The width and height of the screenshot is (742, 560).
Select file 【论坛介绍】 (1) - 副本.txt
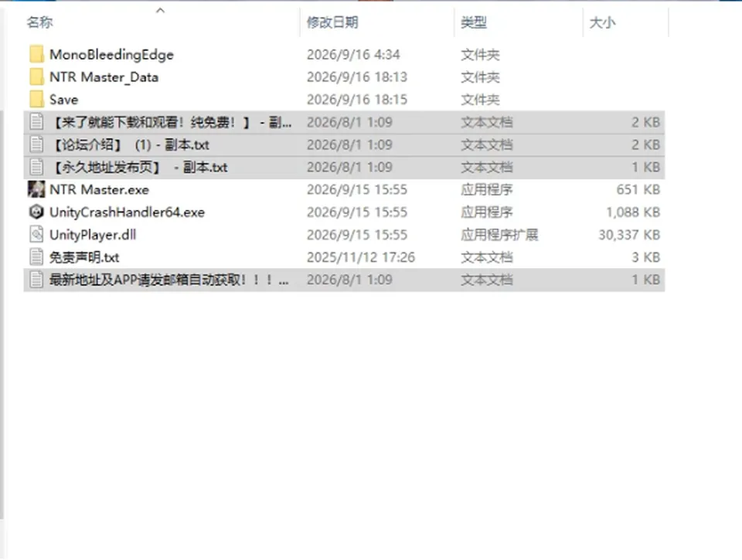click(x=130, y=144)
